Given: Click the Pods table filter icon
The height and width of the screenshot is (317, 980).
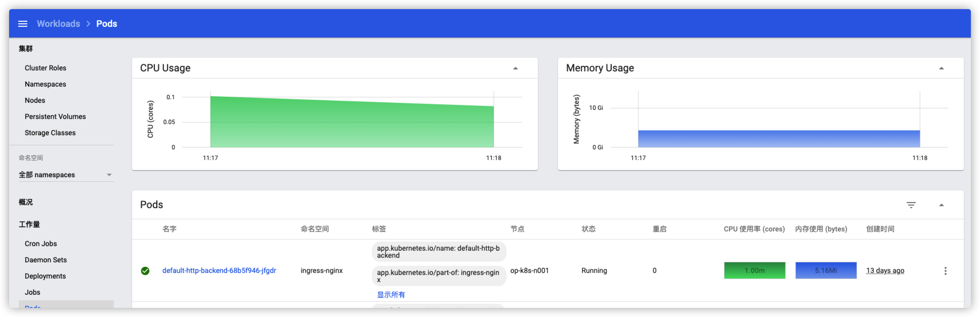Looking at the screenshot, I should click(x=911, y=205).
